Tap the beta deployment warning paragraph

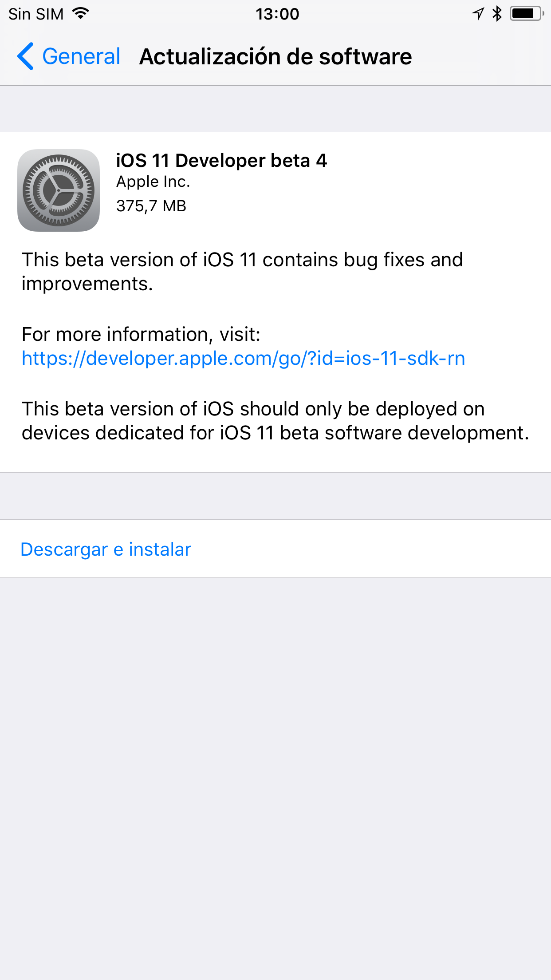(x=275, y=421)
